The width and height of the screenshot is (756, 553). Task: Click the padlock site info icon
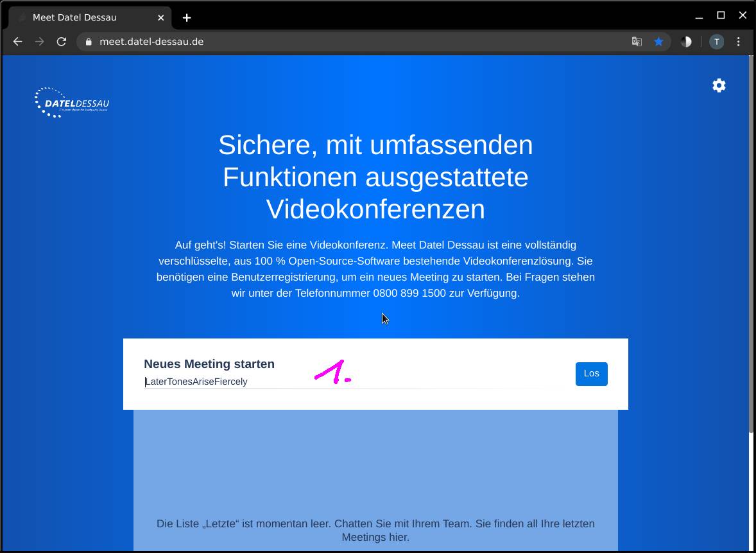[88, 42]
